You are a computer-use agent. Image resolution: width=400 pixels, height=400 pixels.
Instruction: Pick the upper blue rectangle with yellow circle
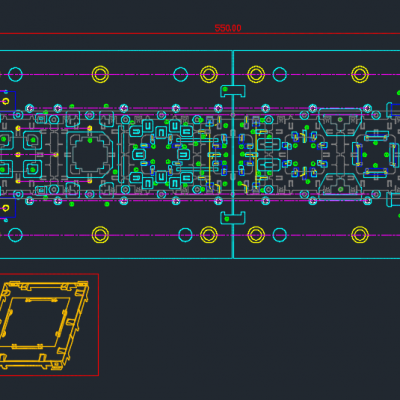8,101
